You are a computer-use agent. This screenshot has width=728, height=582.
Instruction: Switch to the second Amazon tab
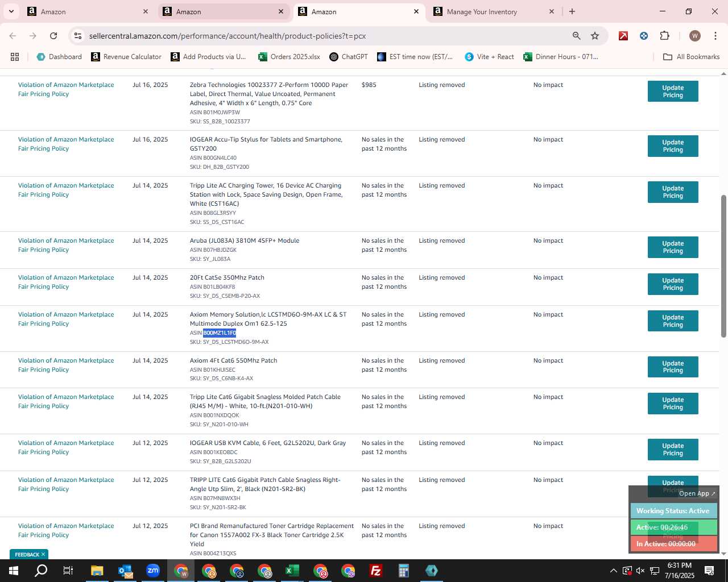click(x=224, y=11)
